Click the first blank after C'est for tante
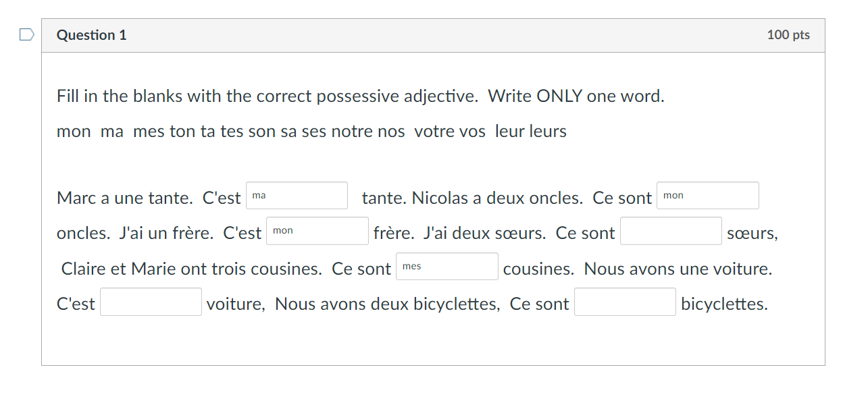The width and height of the screenshot is (868, 405). (297, 195)
